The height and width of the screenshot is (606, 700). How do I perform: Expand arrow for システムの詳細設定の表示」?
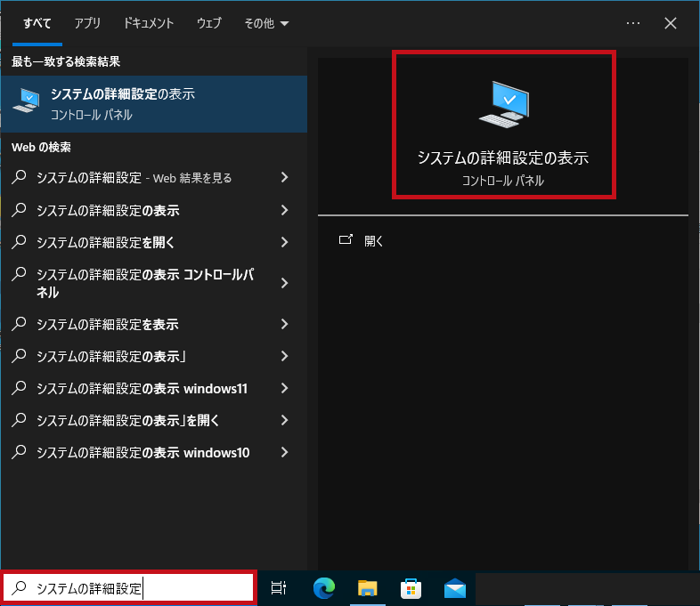point(284,356)
